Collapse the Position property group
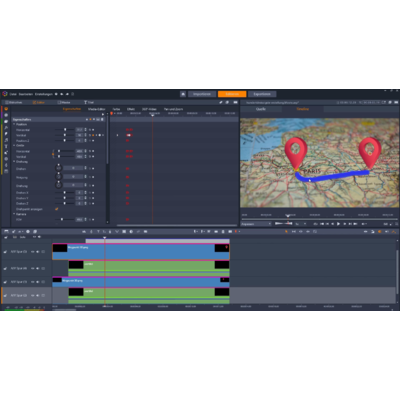 (14, 124)
